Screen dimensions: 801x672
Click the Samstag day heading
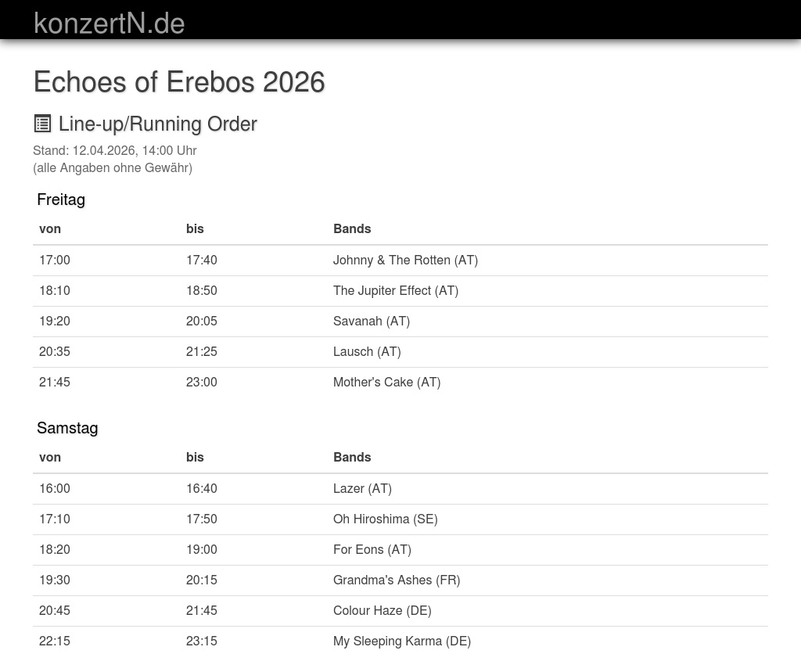pos(67,428)
